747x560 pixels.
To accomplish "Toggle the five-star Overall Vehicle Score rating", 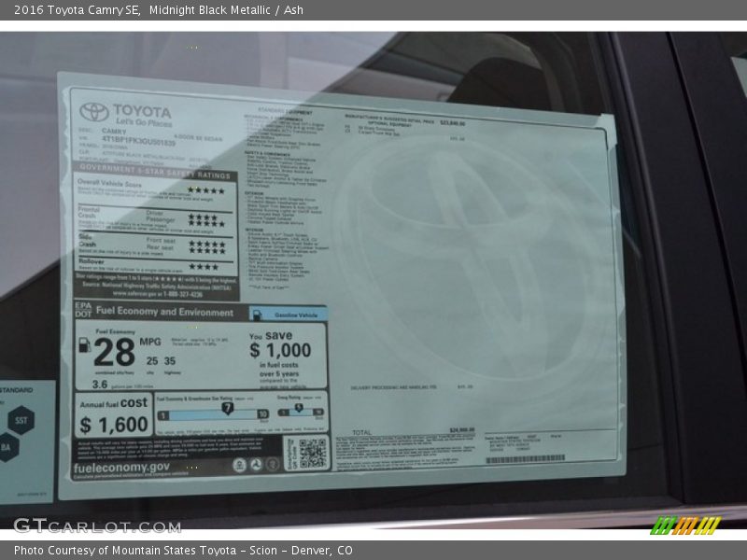I will [207, 190].
